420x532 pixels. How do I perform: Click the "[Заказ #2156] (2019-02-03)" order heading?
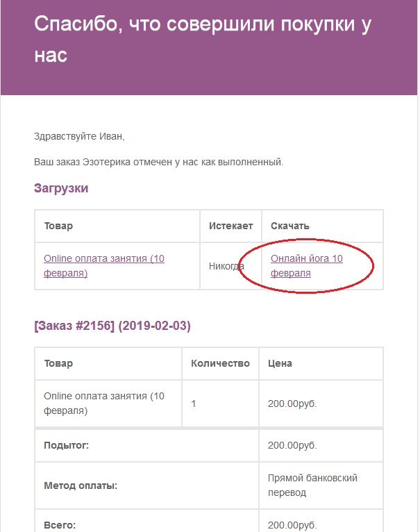click(x=112, y=326)
